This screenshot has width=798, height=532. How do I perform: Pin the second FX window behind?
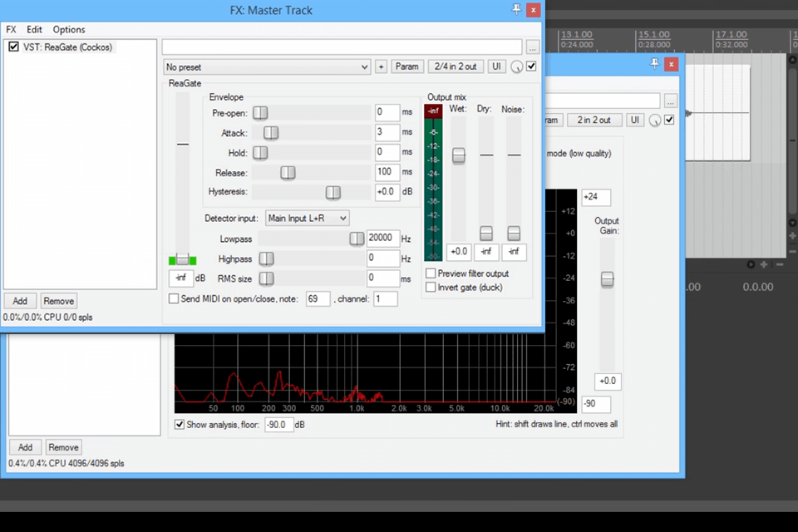(654, 64)
